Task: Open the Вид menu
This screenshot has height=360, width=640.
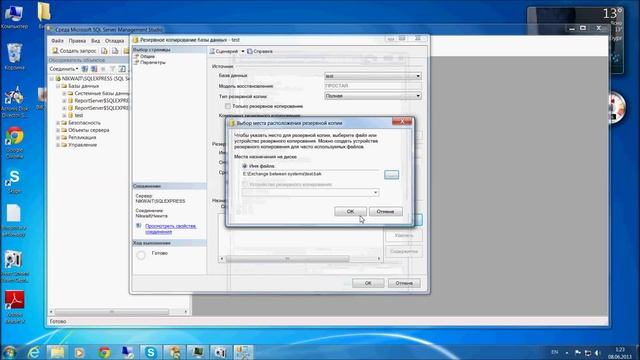Action: [x=95, y=41]
